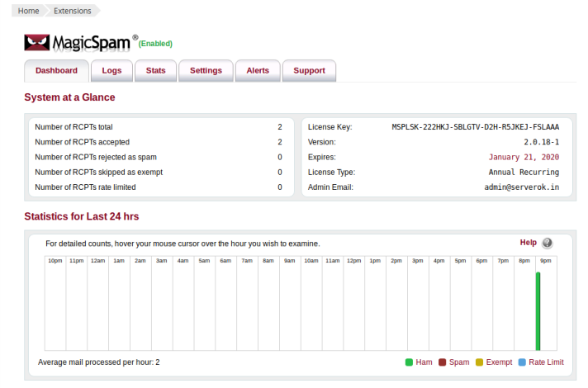Click the 12pm hour column label

(354, 261)
